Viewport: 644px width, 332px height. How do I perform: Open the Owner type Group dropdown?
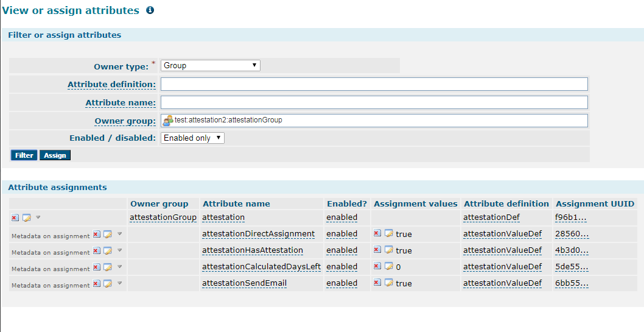(x=210, y=65)
